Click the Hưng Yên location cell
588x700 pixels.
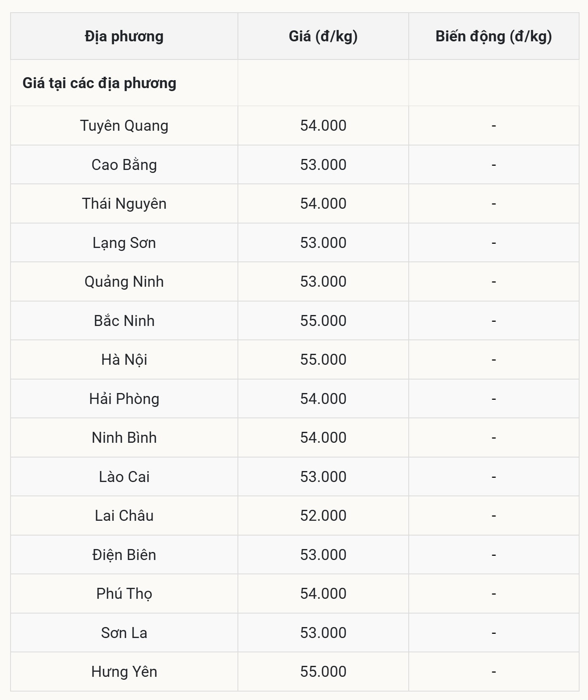tap(124, 672)
